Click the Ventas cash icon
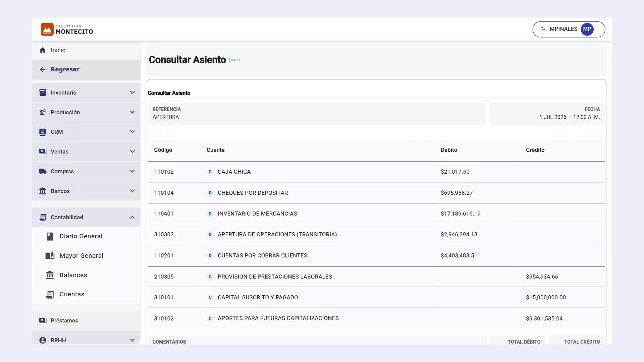644x362 pixels. click(x=43, y=152)
